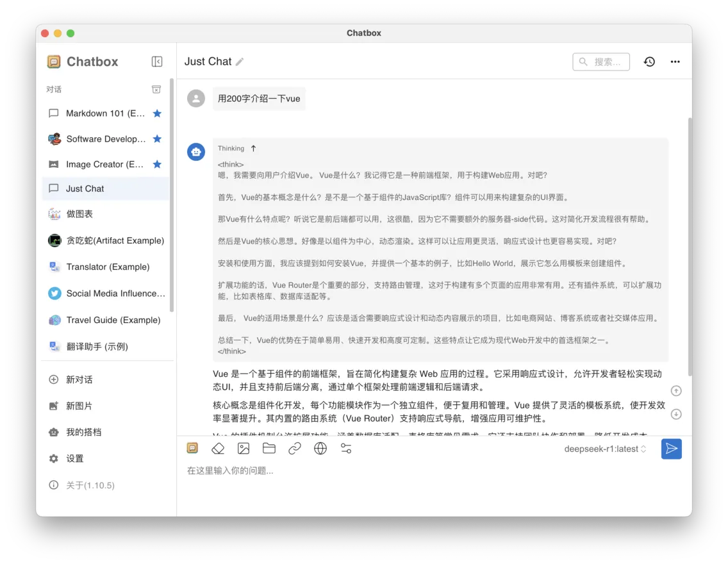Click inside the 搜索 search field
728x564 pixels.
pyautogui.click(x=601, y=62)
